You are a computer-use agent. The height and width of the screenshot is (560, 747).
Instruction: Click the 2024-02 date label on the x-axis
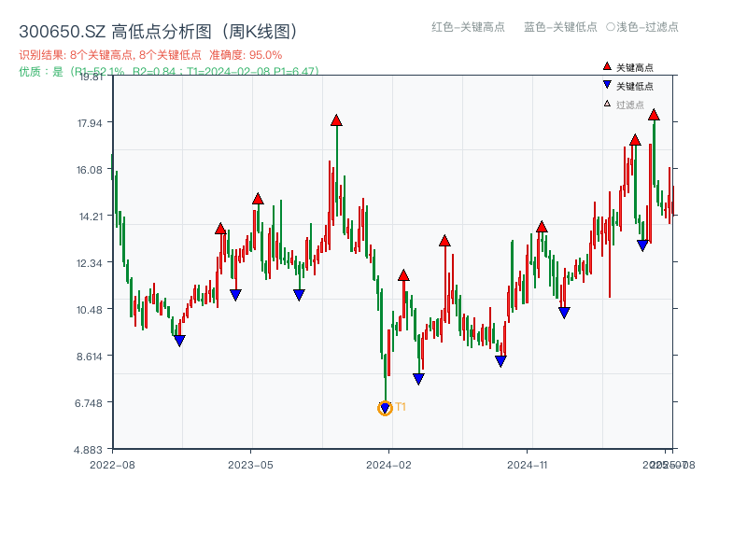[x=389, y=464]
